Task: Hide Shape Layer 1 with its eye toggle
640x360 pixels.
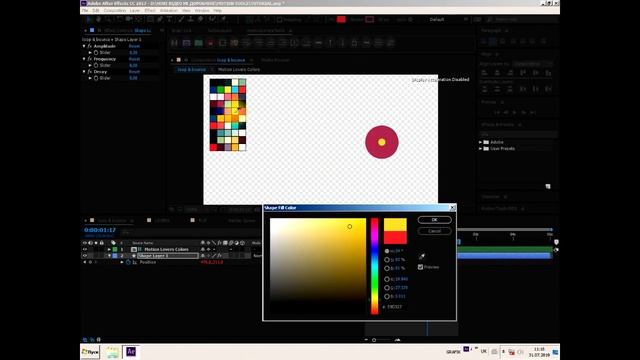Action: point(85,256)
